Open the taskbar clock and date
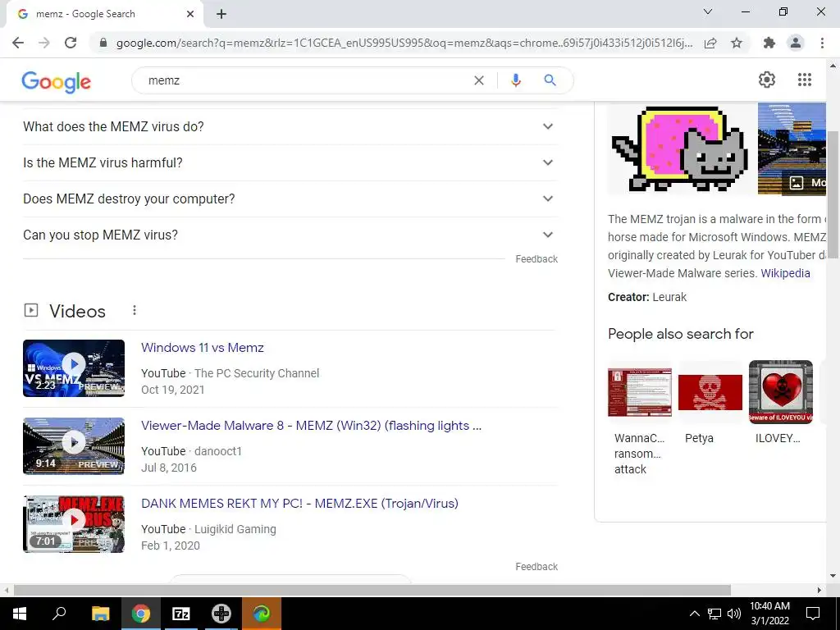 pos(769,614)
